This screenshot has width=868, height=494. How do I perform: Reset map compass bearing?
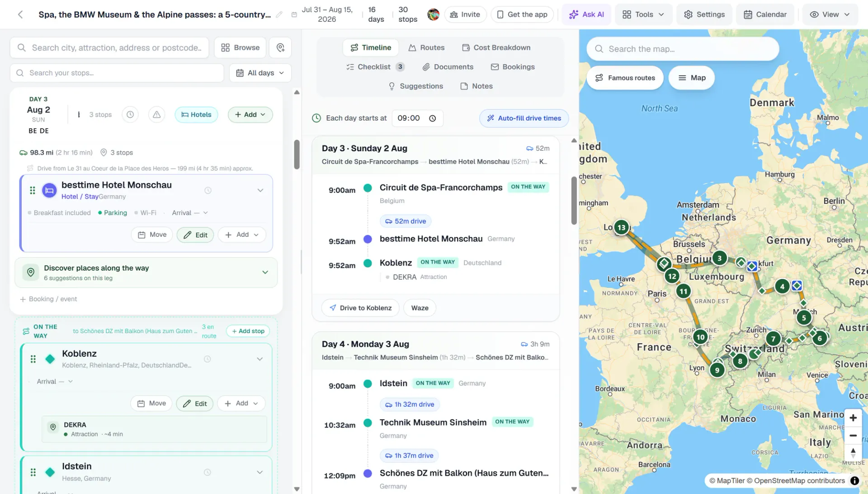(x=853, y=452)
